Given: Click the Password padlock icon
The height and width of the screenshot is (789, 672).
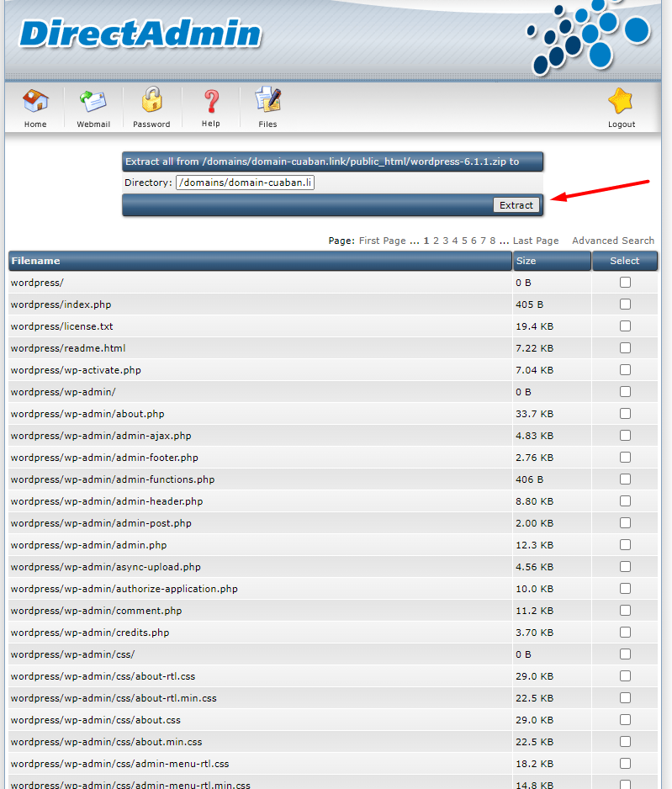Looking at the screenshot, I should tap(151, 99).
